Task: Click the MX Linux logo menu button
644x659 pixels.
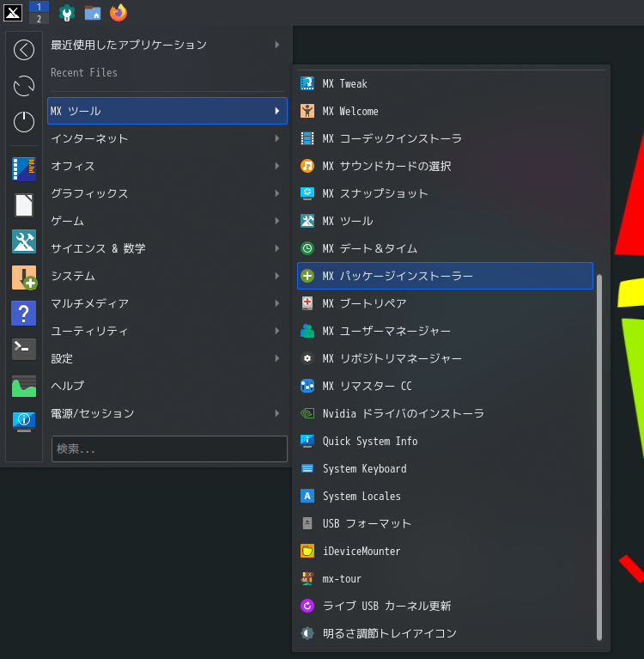Action: tap(13, 12)
